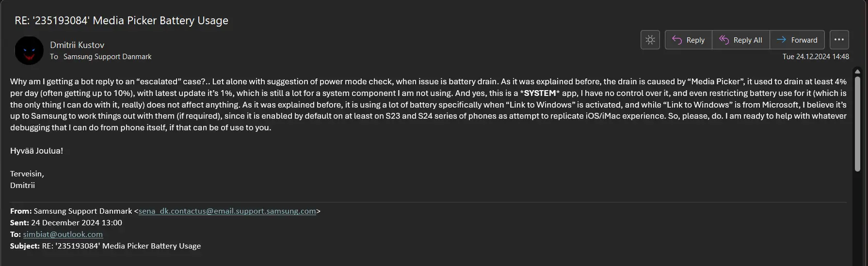
Task: Click the Reply All button
Action: click(x=741, y=40)
